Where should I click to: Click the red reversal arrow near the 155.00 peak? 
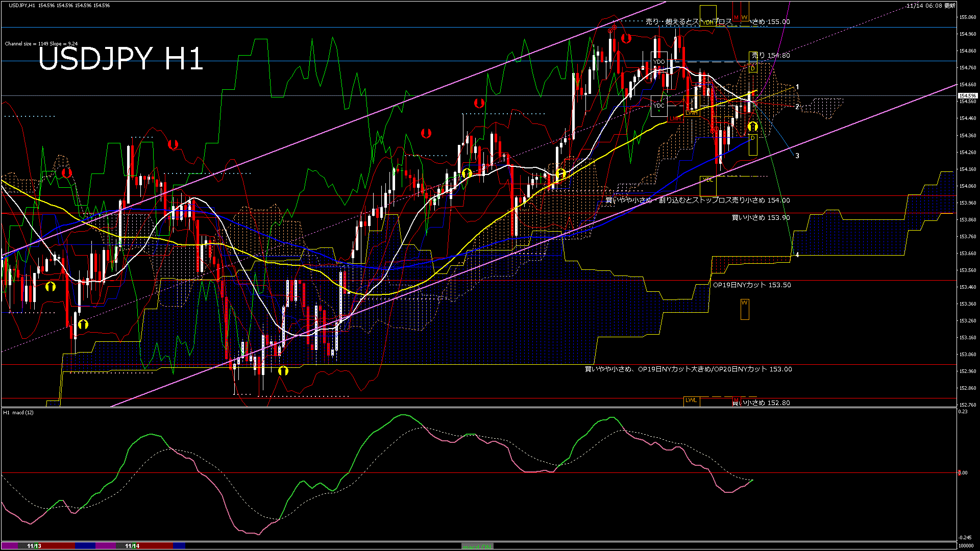[626, 37]
